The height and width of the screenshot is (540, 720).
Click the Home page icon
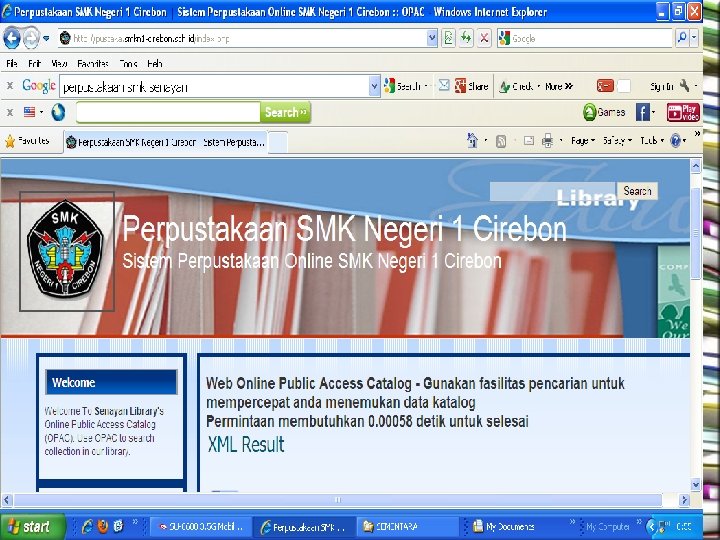tap(472, 141)
